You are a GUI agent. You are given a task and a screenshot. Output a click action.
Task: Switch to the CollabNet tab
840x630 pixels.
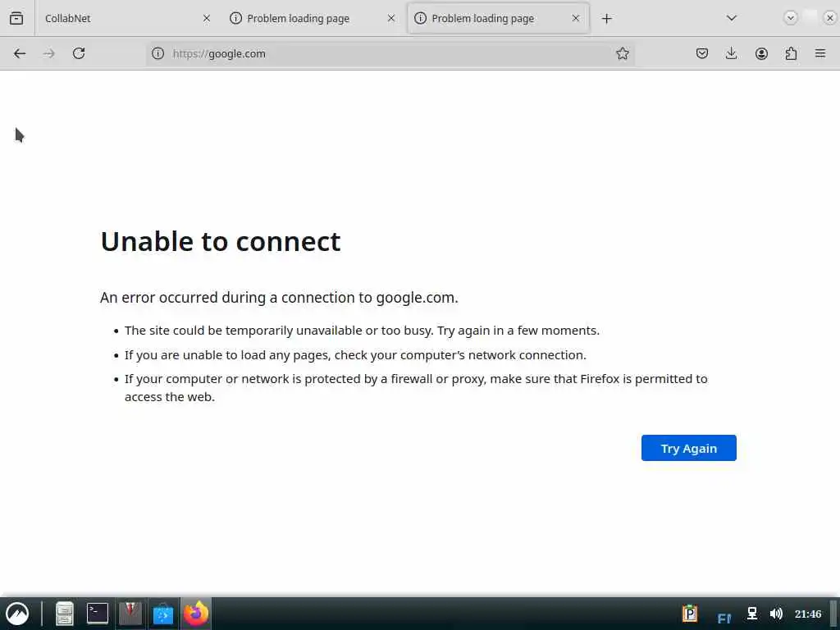click(126, 18)
